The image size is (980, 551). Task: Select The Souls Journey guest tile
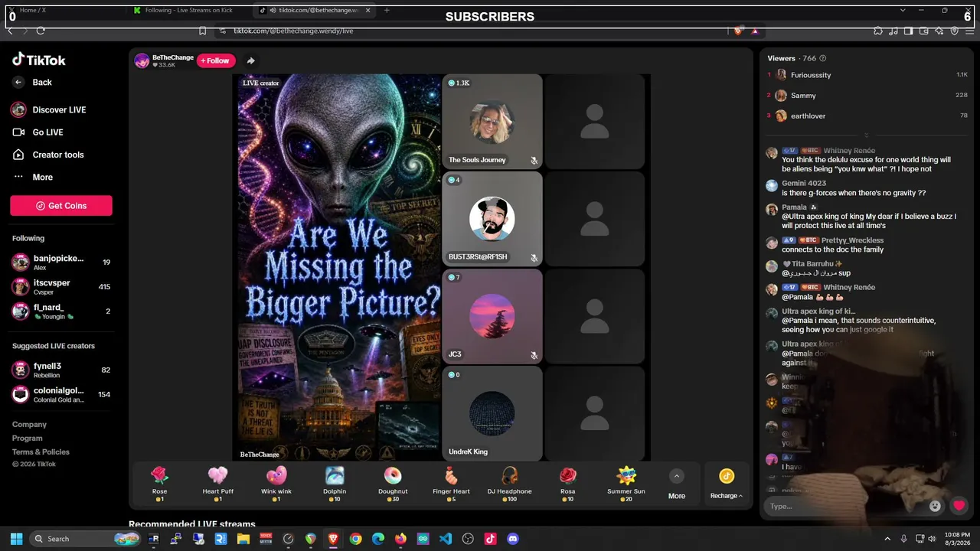(x=492, y=122)
